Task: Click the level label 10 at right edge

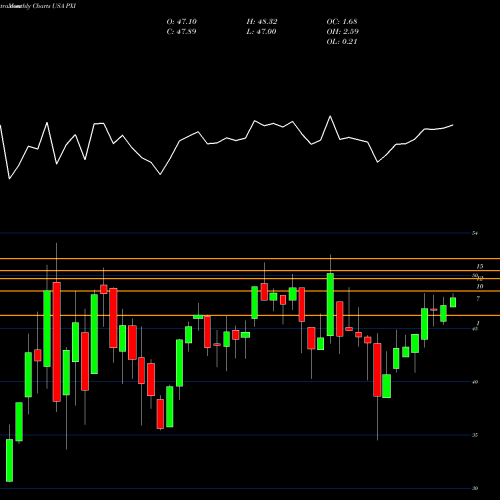Action: [480, 286]
